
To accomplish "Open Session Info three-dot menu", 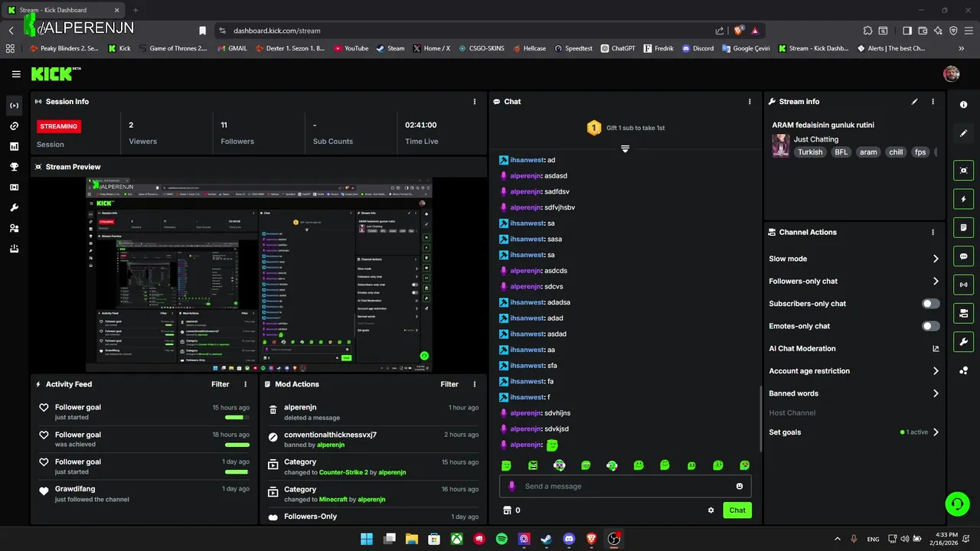I will coord(475,101).
